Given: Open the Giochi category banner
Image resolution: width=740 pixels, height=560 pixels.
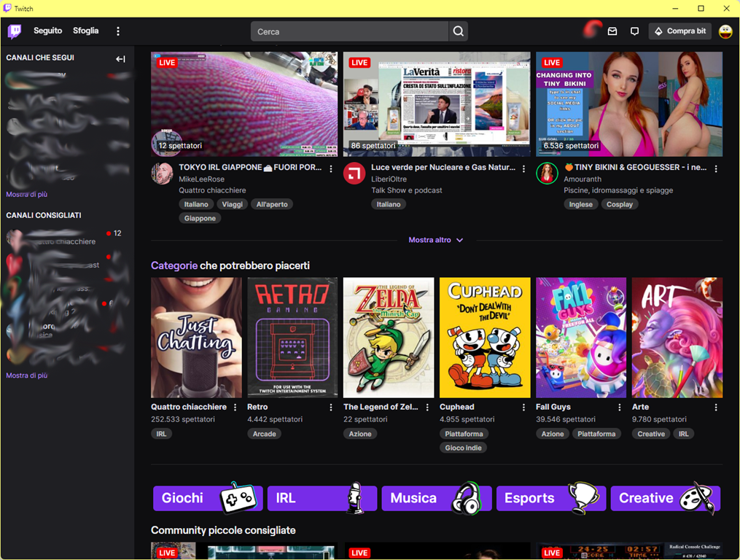Looking at the screenshot, I should pyautogui.click(x=208, y=498).
